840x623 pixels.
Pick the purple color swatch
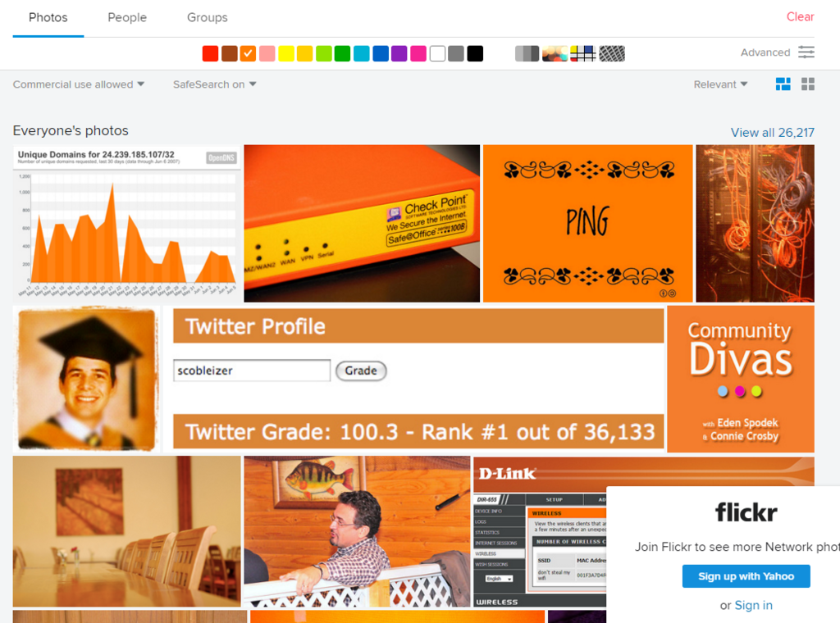399,53
